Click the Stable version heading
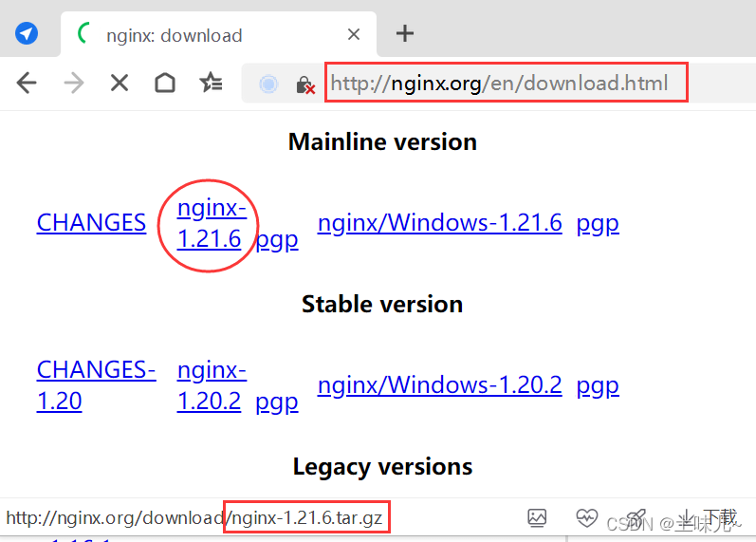Screen dimensions: 756x542 tap(382, 304)
